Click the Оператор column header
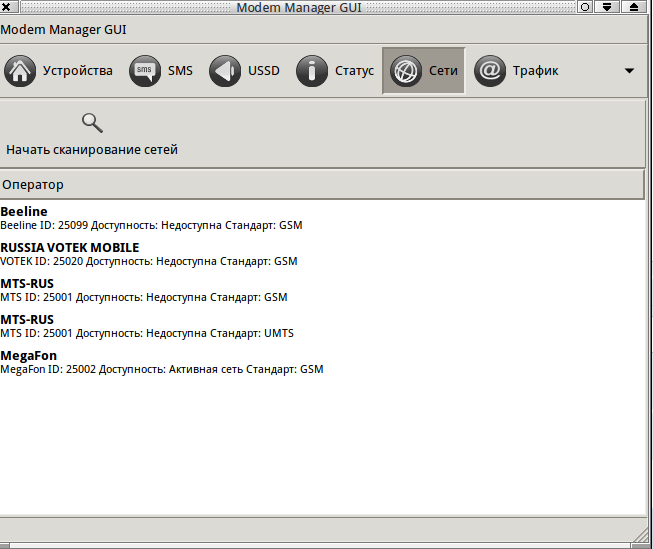This screenshot has width=653, height=549. tap(322, 185)
